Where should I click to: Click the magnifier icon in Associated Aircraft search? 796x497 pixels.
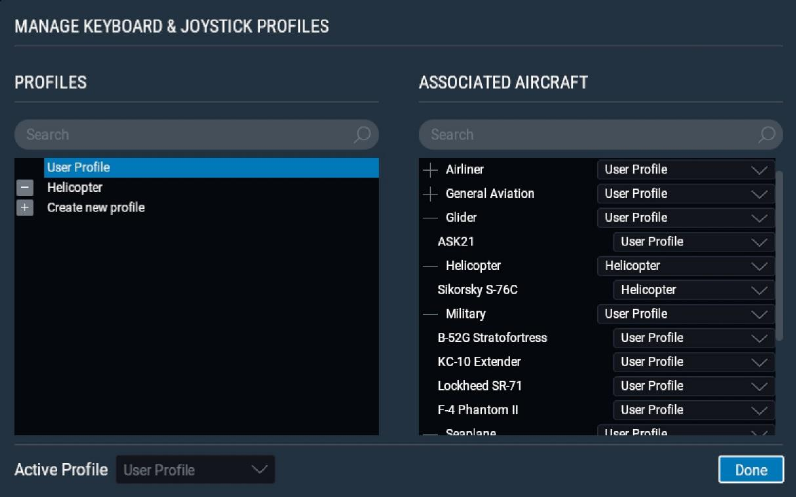click(766, 135)
